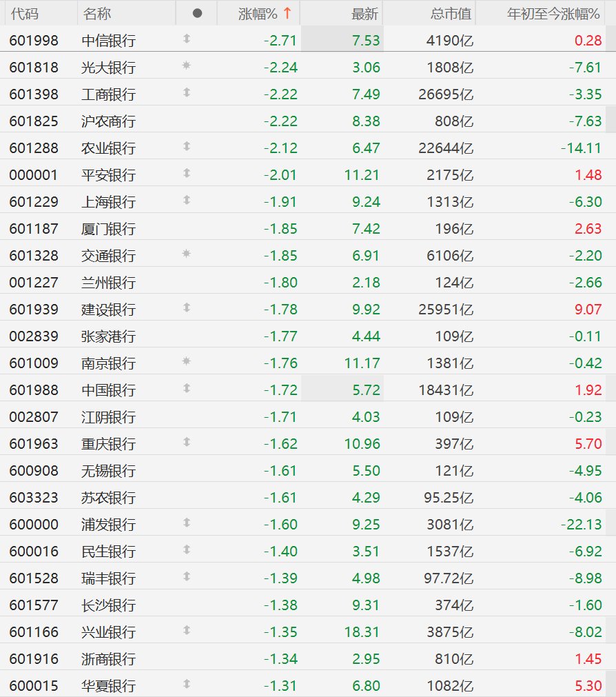Click latest price 18.31 of 兴业银行

pyautogui.click(x=362, y=632)
